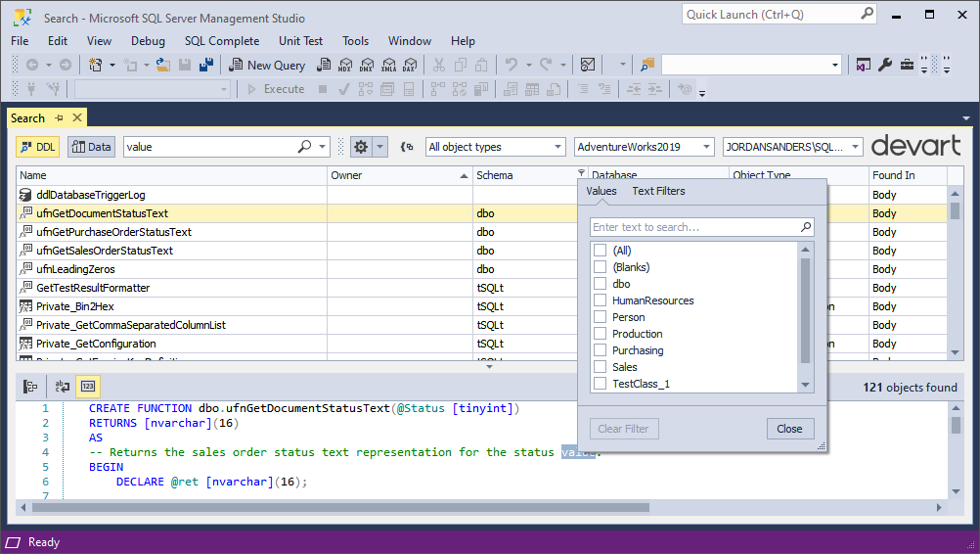This screenshot has height=554, width=980.
Task: Click the MDX query icon
Action: tap(345, 65)
